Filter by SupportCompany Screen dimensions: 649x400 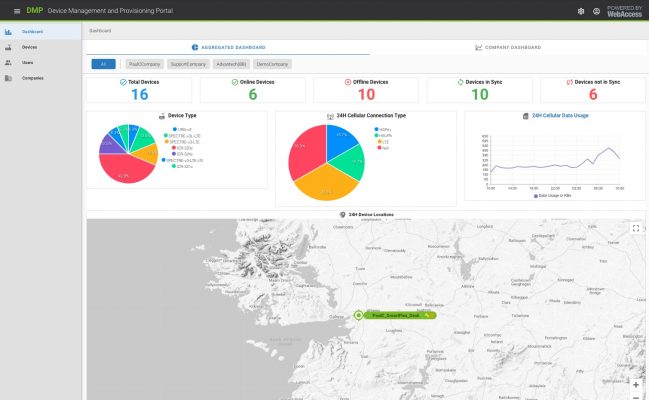[x=188, y=64]
